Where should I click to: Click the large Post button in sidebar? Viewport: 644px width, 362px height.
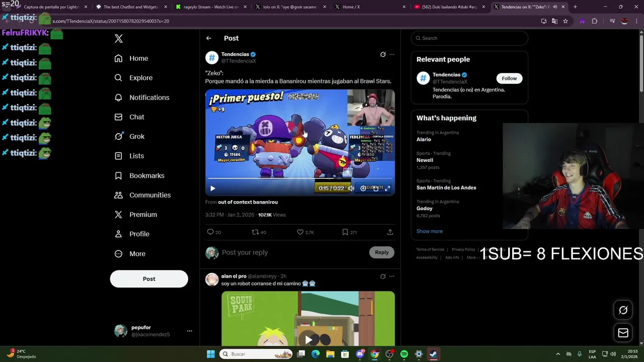pos(149,279)
